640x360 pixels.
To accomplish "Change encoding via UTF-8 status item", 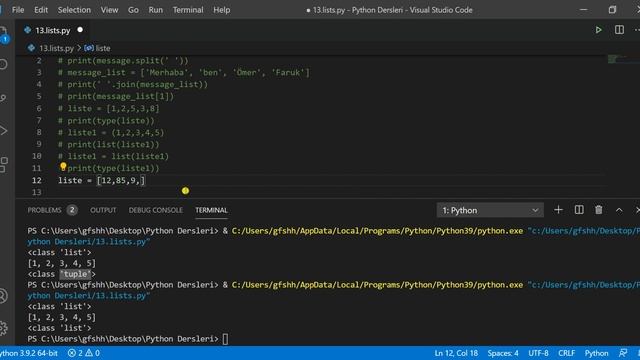I will 538,353.
